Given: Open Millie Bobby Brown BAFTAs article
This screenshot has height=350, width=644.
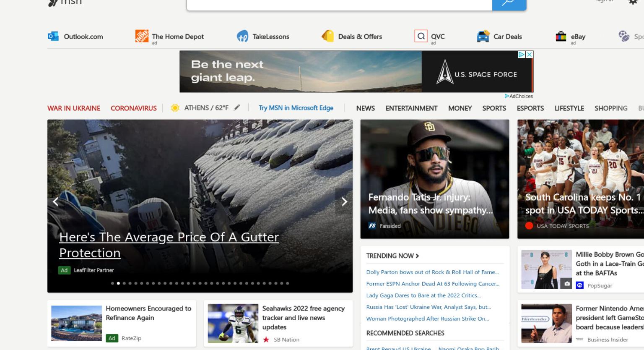Looking at the screenshot, I should click(x=610, y=264).
